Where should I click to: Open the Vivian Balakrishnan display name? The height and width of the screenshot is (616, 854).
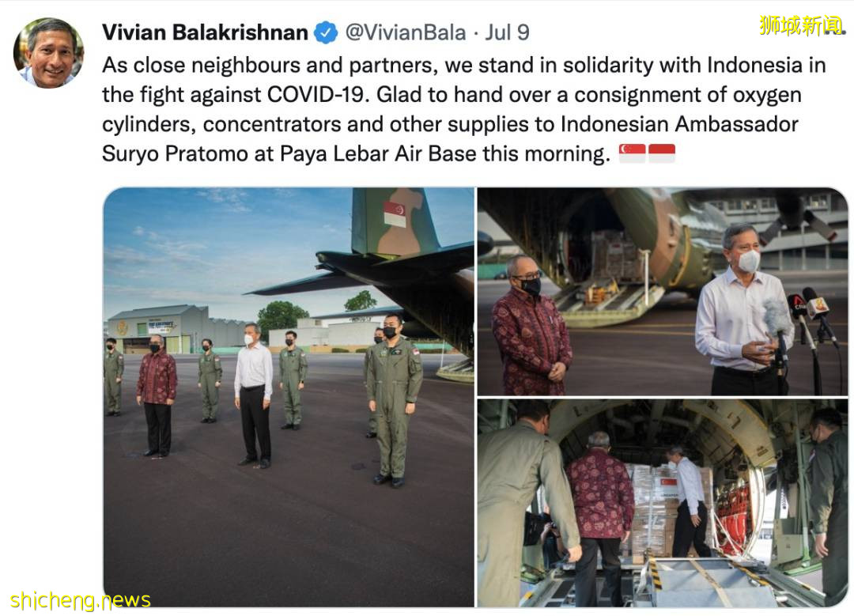(205, 32)
